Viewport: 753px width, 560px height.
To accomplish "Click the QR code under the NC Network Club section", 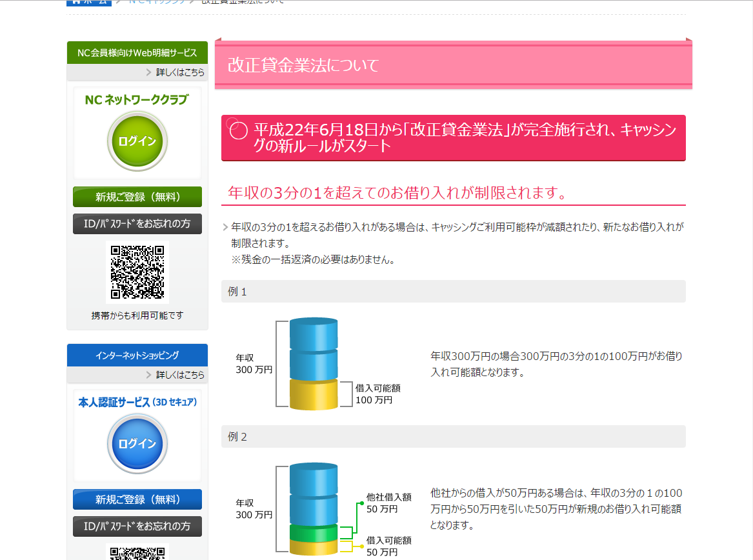I will coord(137,272).
